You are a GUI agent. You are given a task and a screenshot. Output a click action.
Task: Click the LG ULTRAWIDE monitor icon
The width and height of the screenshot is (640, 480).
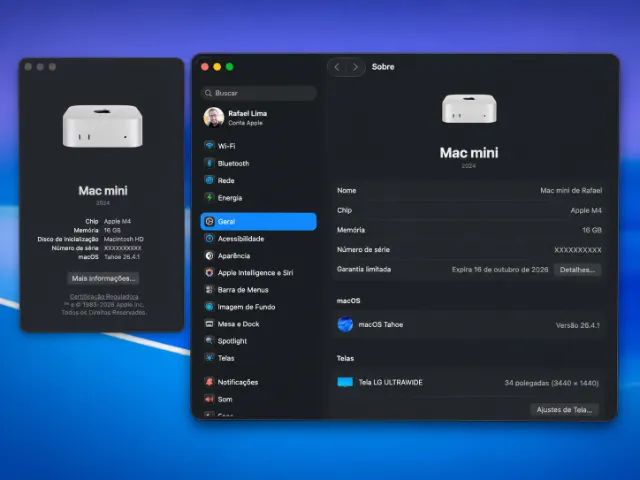click(345, 382)
